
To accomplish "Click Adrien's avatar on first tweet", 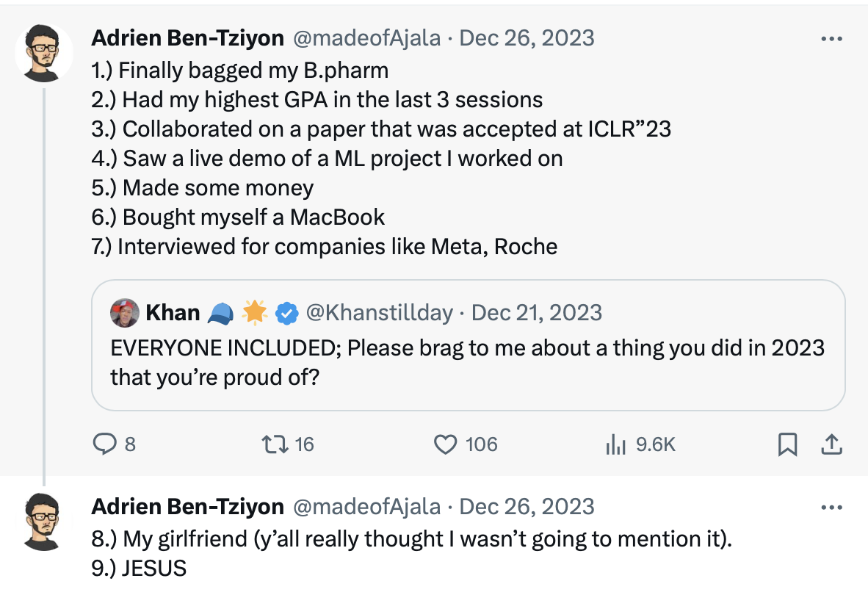I will tap(44, 52).
